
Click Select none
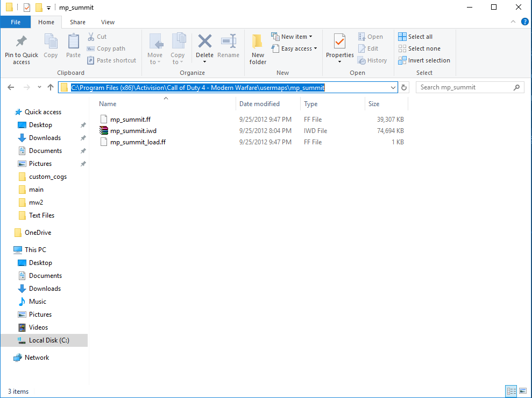click(x=420, y=48)
